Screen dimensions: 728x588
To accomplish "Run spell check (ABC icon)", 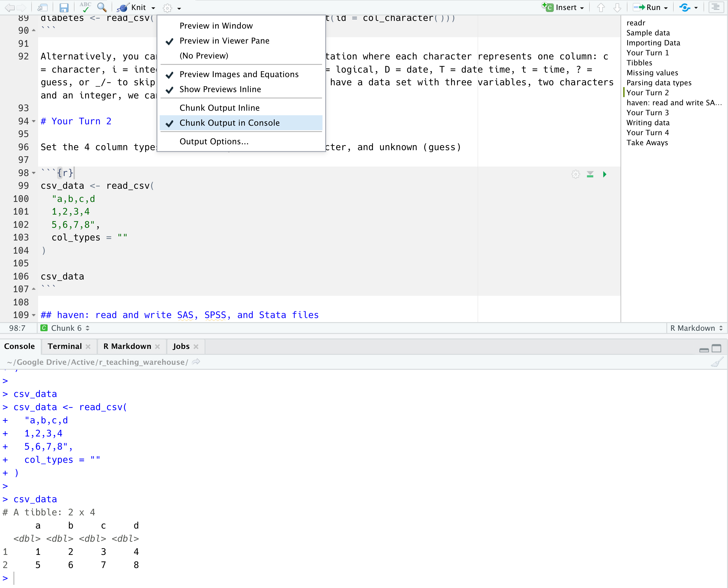I will (85, 7).
